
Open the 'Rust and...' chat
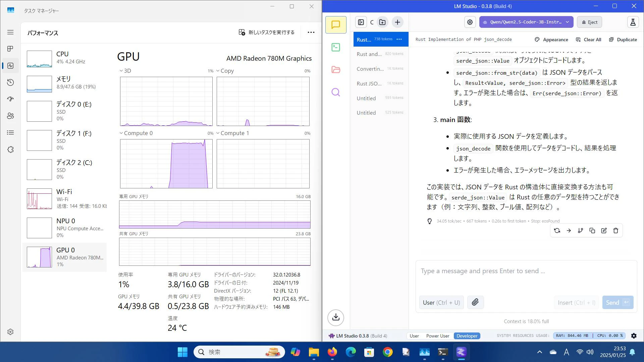381,54
